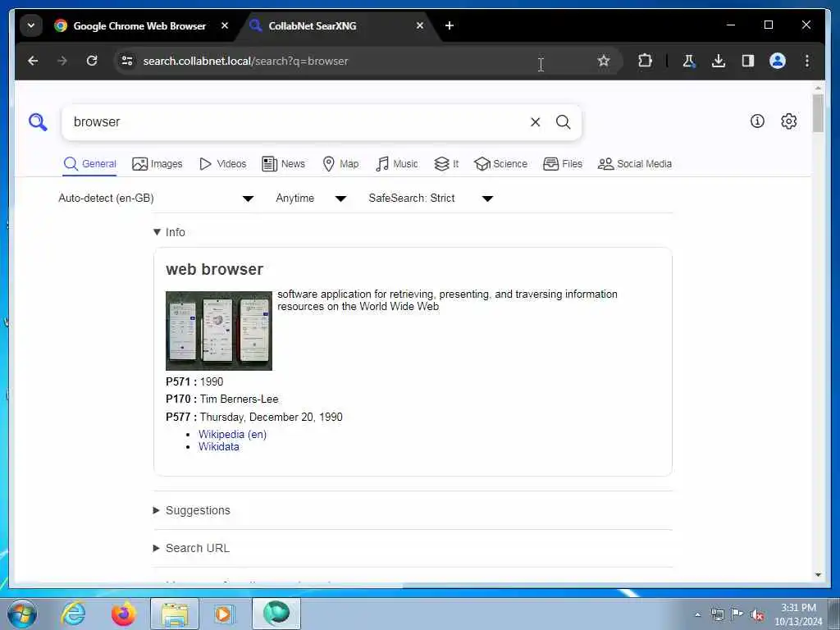This screenshot has height=630, width=840.
Task: Open Chrome three-dot menu
Action: [807, 61]
